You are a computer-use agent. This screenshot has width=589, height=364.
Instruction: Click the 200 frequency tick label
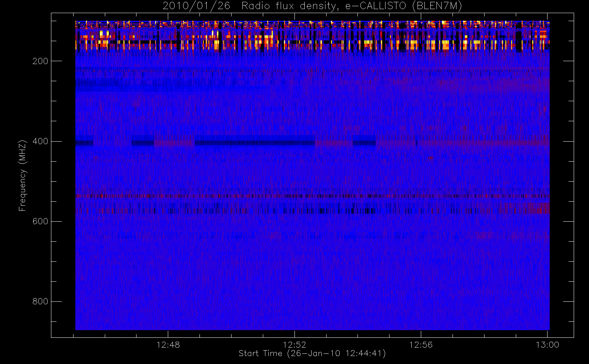(x=40, y=61)
